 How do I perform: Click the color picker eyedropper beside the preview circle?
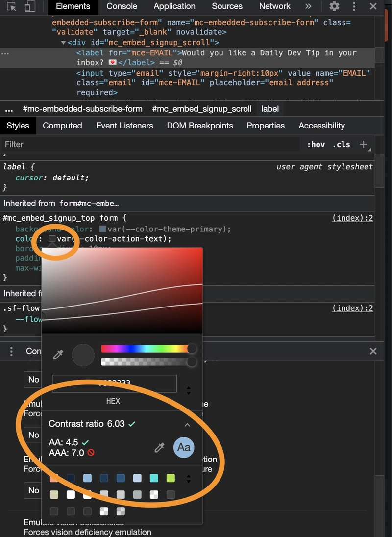pos(58,355)
